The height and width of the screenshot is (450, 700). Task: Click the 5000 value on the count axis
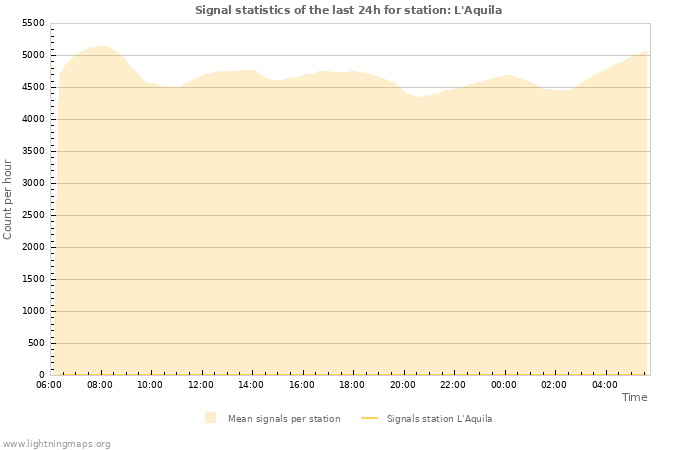click(x=33, y=55)
